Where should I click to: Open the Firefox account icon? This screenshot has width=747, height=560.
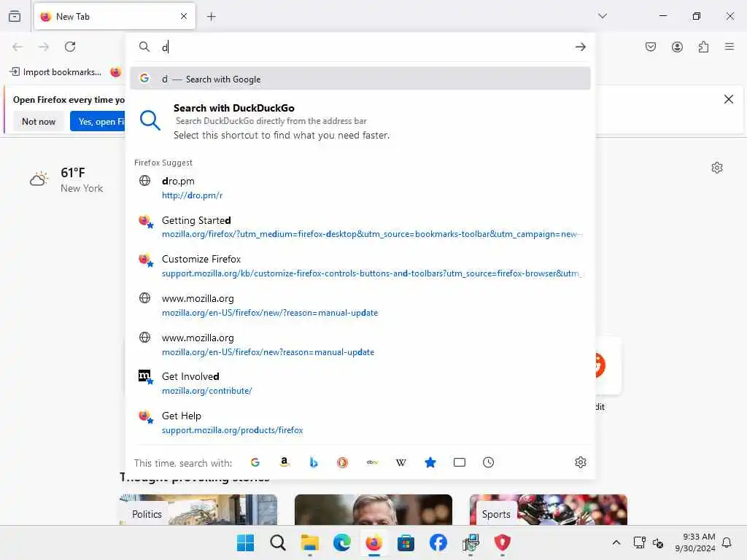[677, 47]
